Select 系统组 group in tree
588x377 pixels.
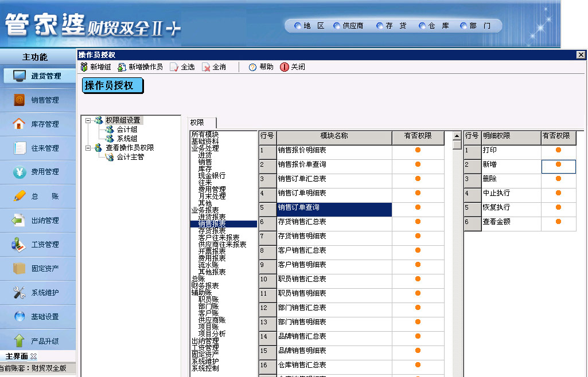[x=127, y=139]
